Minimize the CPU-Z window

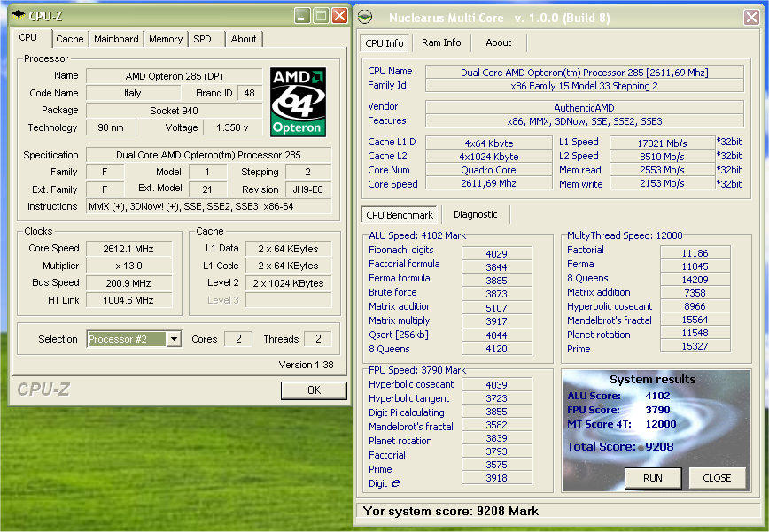(303, 16)
